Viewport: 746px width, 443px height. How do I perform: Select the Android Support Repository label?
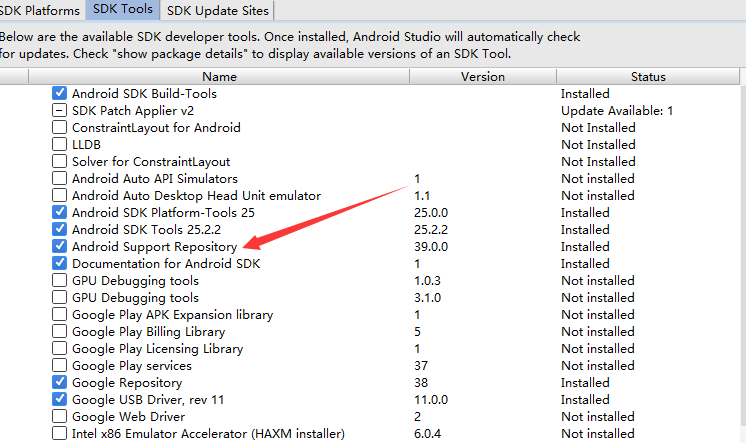(x=155, y=247)
